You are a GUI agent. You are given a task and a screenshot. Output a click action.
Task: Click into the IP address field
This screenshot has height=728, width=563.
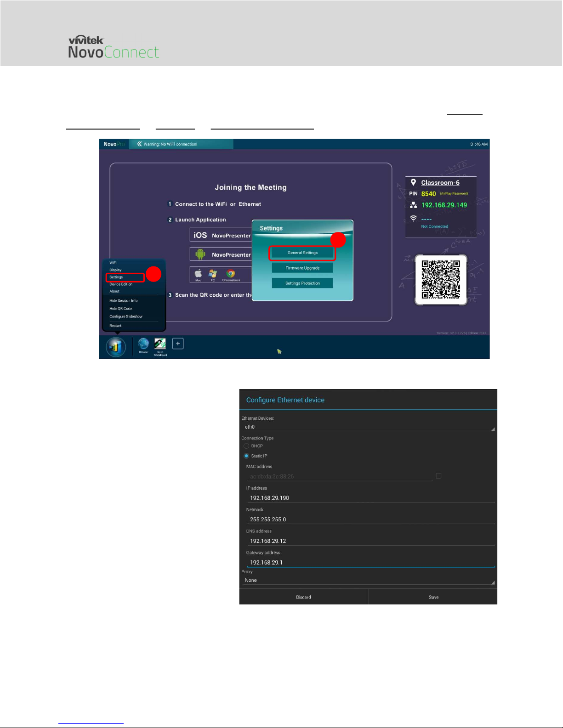tap(370, 498)
